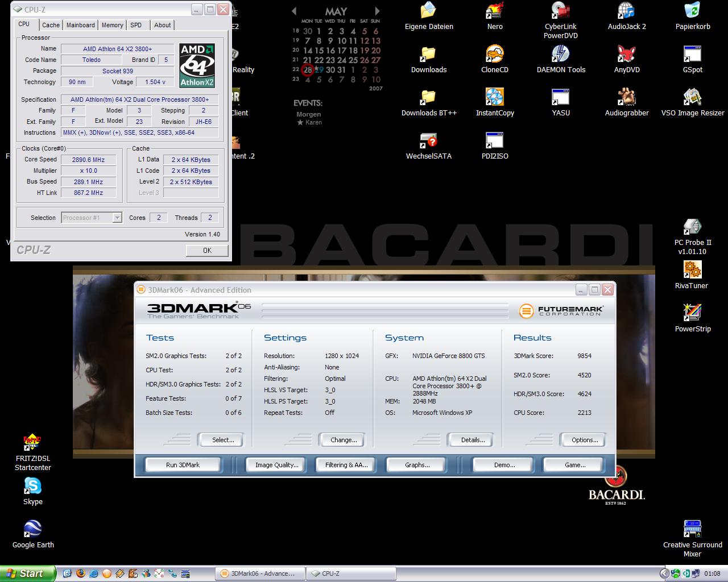Launch CloneCD from the desktop
Screen dimensions: 728x582
(x=495, y=60)
